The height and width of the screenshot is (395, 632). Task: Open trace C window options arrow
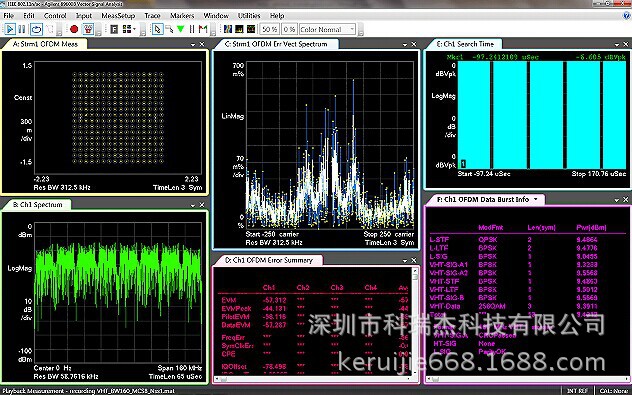[x=405, y=44]
